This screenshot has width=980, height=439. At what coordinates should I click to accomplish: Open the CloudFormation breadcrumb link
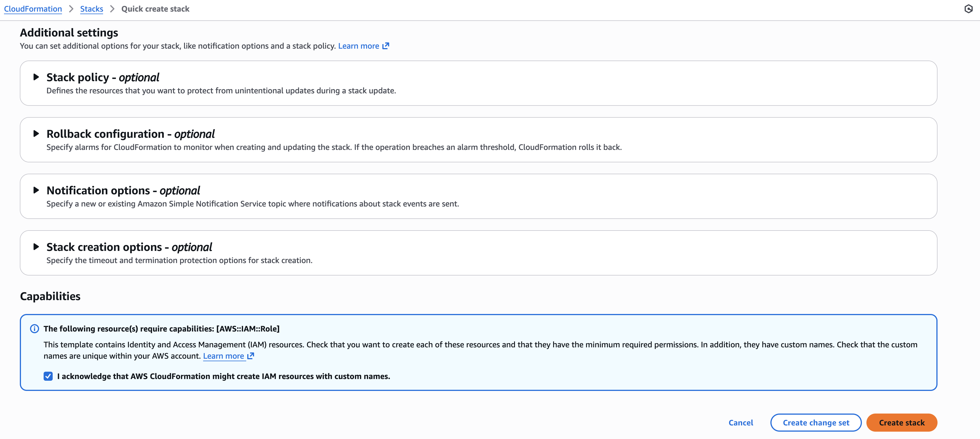[33, 9]
